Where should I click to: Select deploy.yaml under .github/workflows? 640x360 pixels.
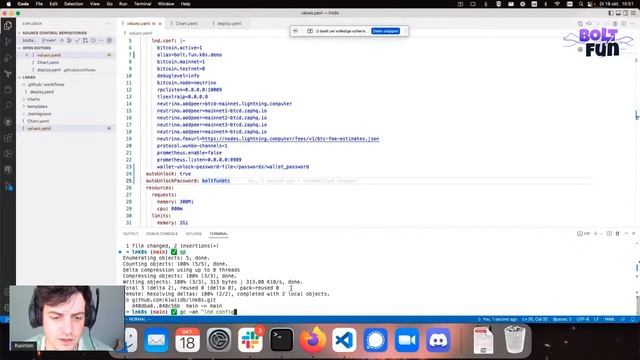[x=42, y=92]
